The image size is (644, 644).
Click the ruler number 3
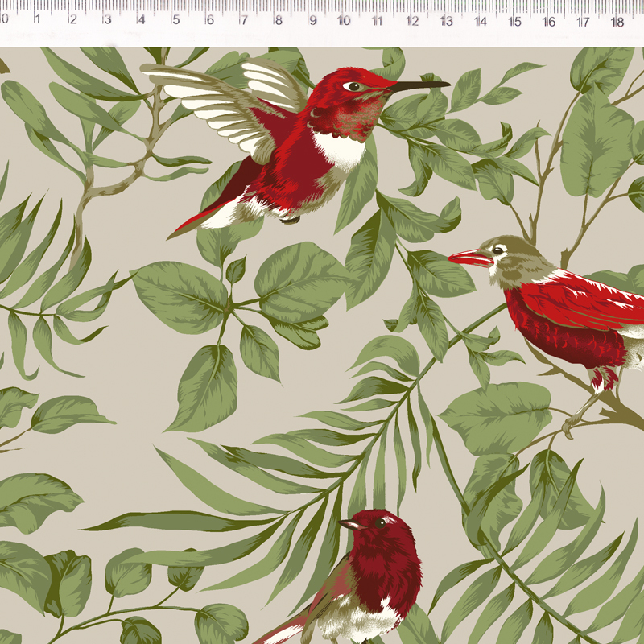click(107, 19)
